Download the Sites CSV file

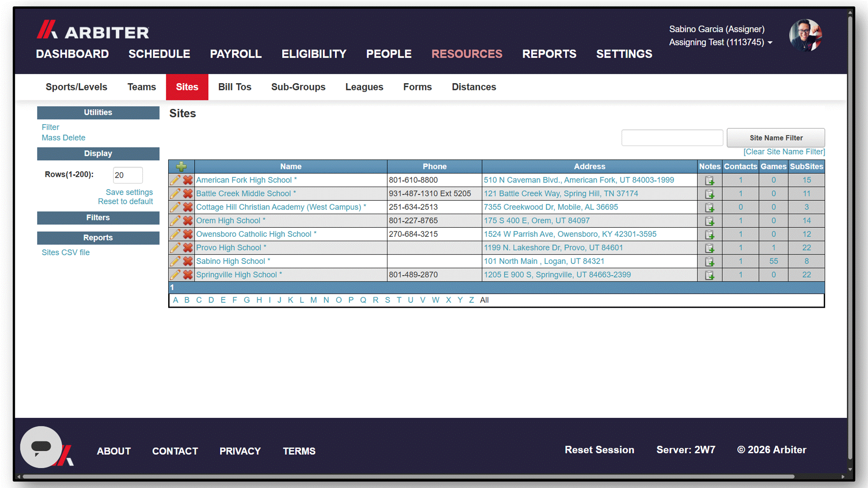66,253
